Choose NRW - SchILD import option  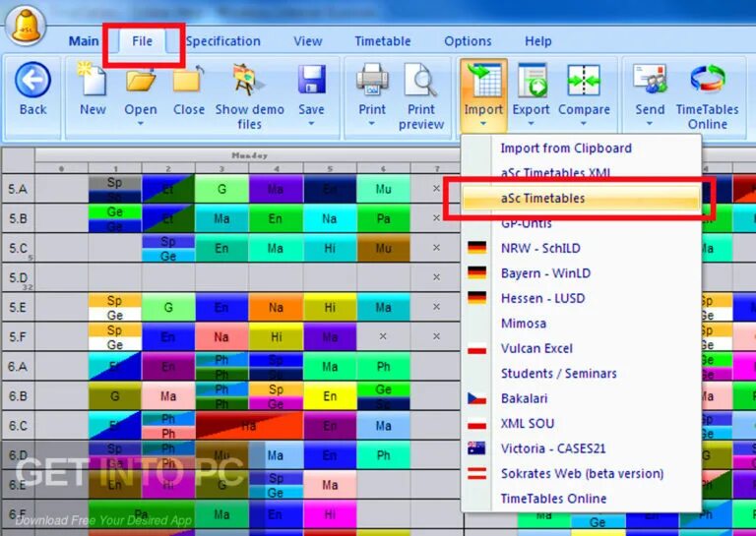[581, 249]
